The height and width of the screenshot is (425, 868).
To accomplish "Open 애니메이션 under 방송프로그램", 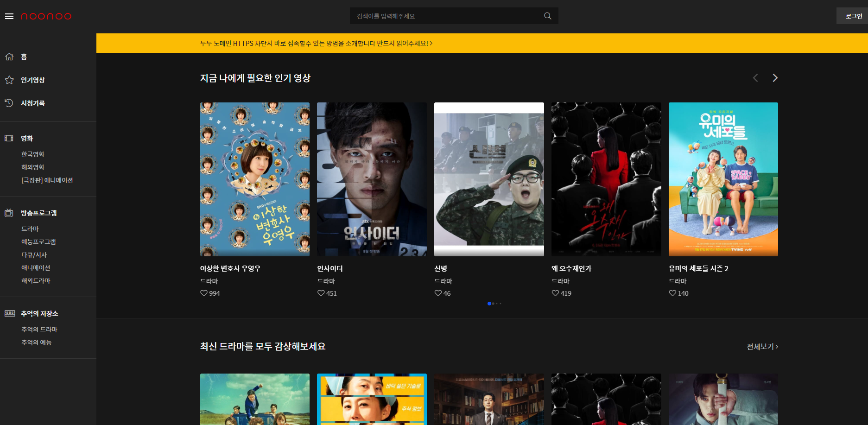I will coord(36,267).
